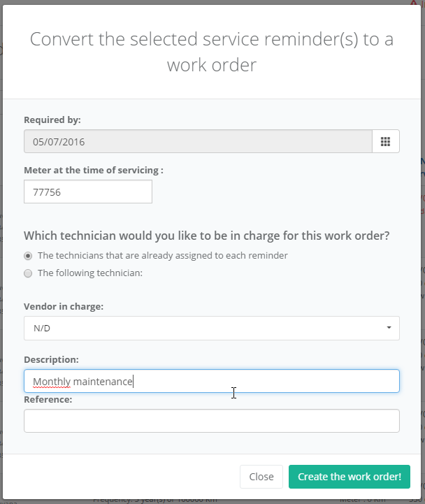425x504 pixels.
Task: Select the already assigned technicians radio button
Action: tap(28, 256)
